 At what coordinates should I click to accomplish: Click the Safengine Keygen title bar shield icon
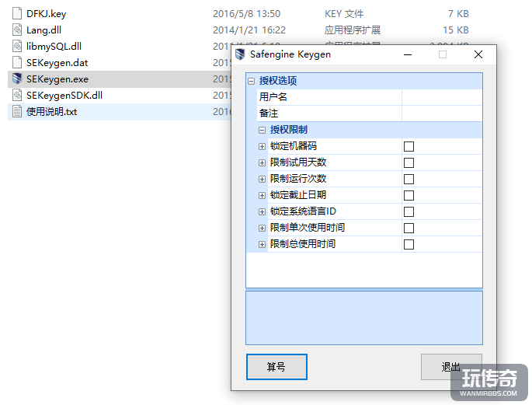coord(240,54)
